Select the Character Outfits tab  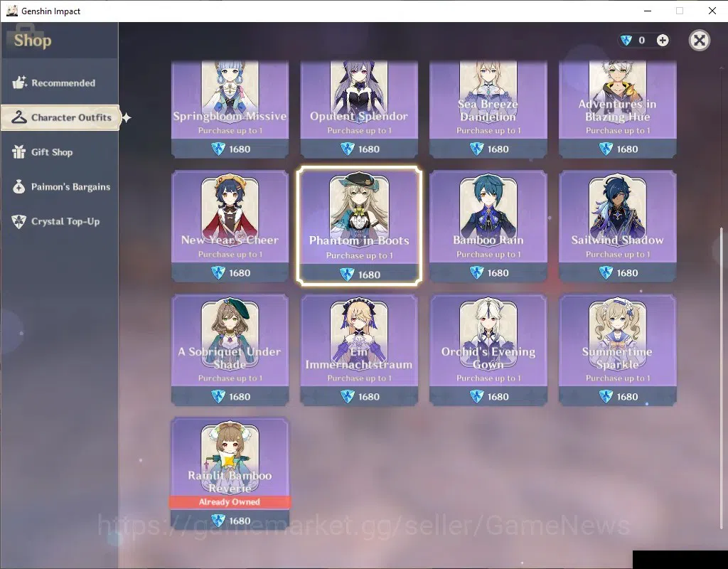coord(60,117)
